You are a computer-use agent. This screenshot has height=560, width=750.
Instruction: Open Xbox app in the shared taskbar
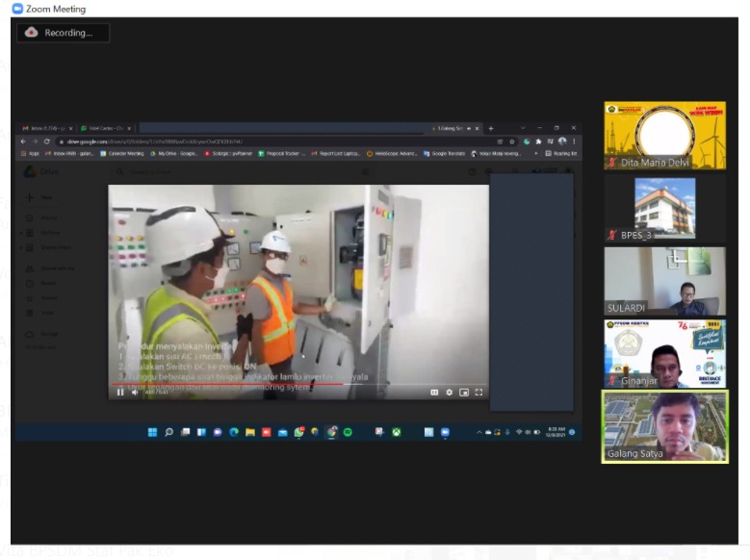[x=397, y=432]
